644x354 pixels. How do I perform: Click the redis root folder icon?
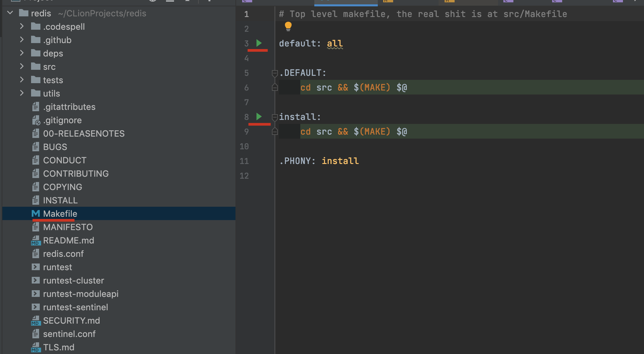(x=24, y=13)
